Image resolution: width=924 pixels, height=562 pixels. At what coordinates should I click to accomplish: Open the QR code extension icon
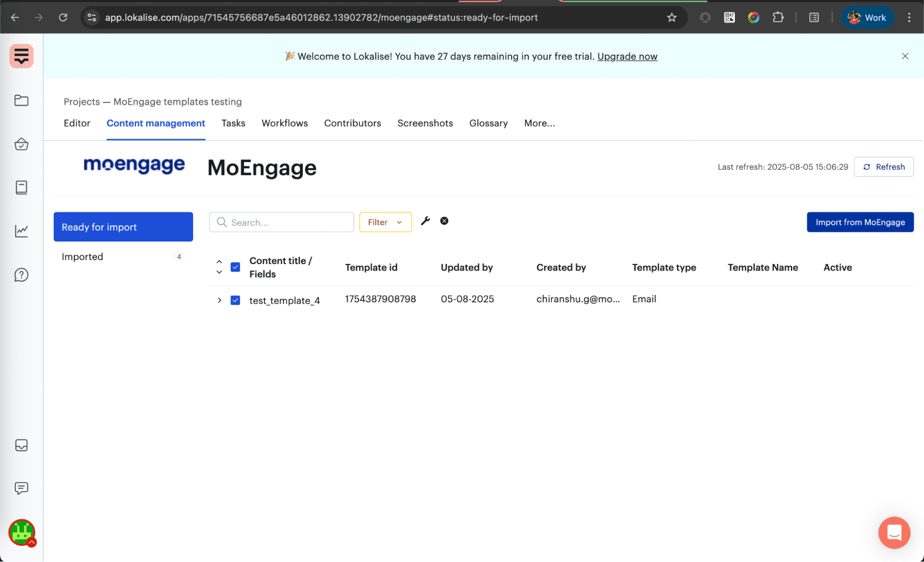[729, 18]
